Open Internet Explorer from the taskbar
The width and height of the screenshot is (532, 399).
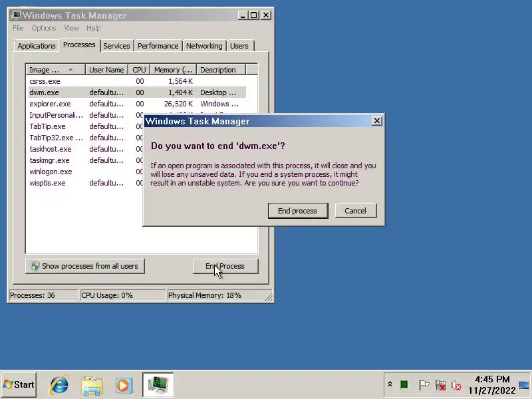(x=59, y=385)
